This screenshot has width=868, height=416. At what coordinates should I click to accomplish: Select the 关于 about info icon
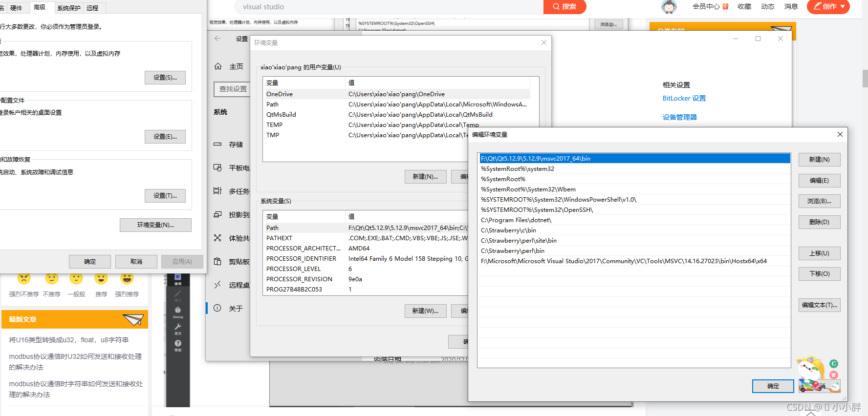pos(217,308)
